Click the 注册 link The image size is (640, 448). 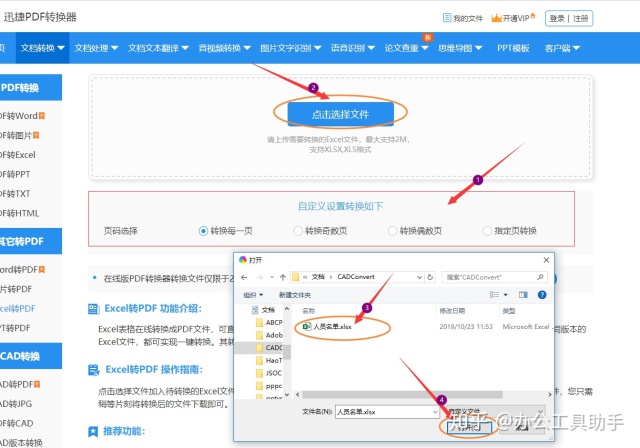click(580, 18)
